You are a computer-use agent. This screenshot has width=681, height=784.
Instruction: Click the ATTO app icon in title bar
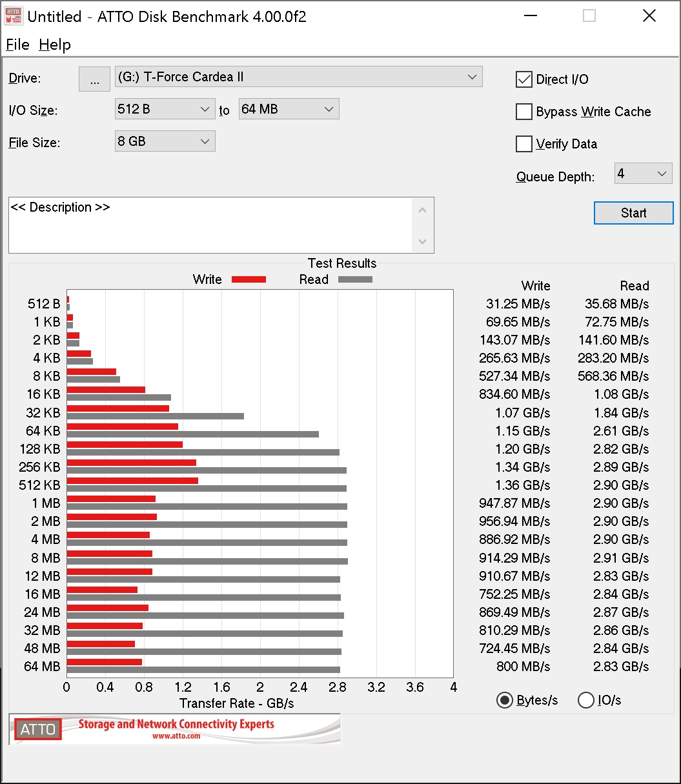coord(14,16)
